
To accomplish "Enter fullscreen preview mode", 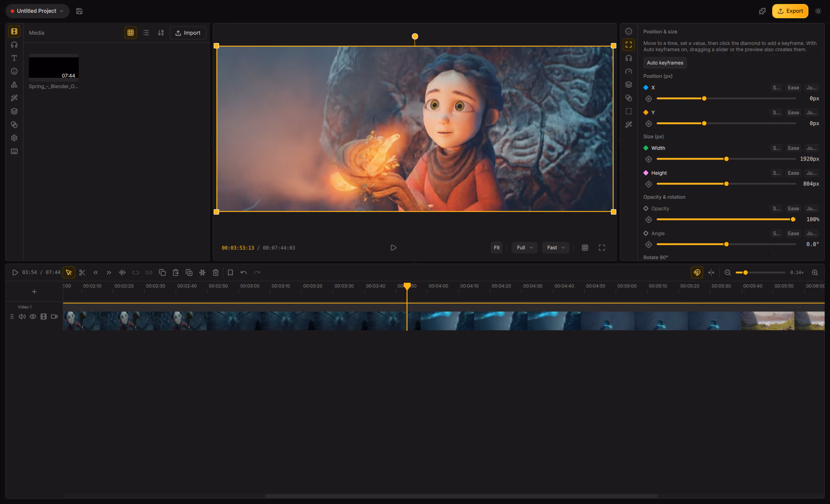I will [x=602, y=248].
